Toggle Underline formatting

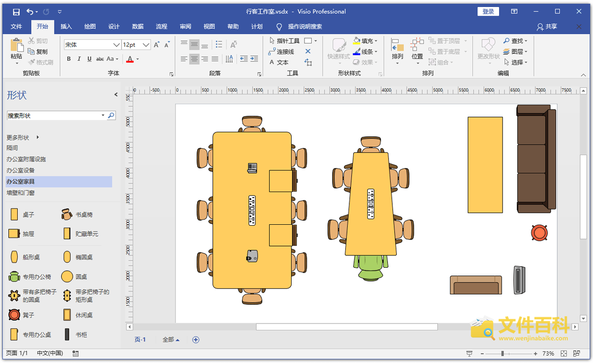89,59
